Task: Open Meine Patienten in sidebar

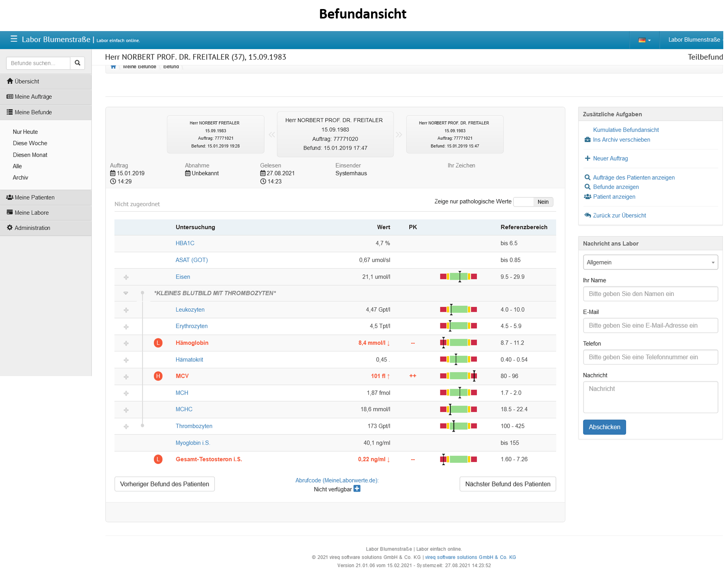Action: (x=35, y=198)
